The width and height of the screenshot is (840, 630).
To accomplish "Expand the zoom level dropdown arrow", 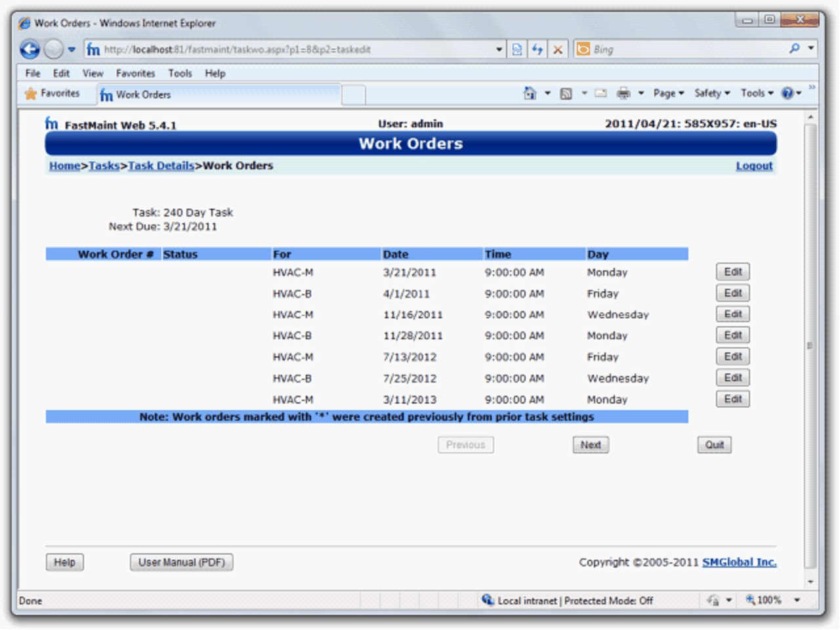I will 797,600.
